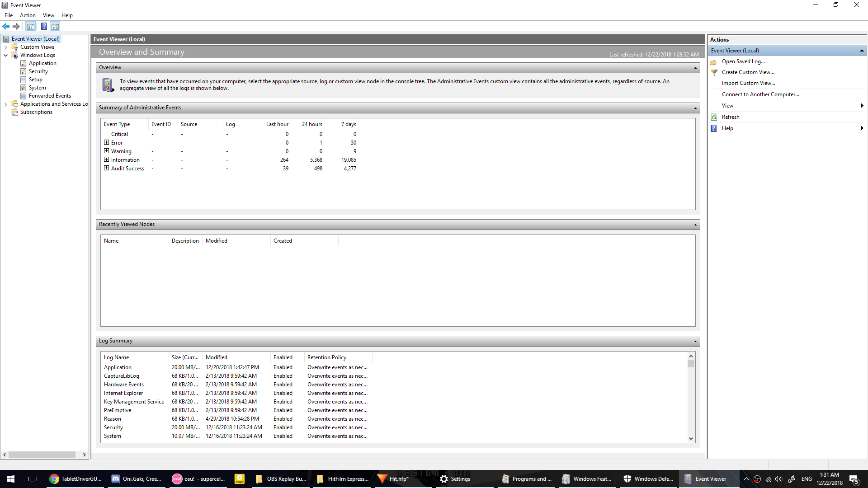Click Import Custom View in the Actions pane
The image size is (868, 488).
point(749,83)
